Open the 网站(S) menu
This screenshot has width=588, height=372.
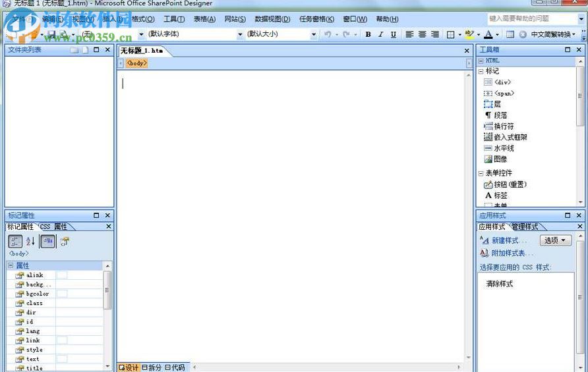point(235,18)
